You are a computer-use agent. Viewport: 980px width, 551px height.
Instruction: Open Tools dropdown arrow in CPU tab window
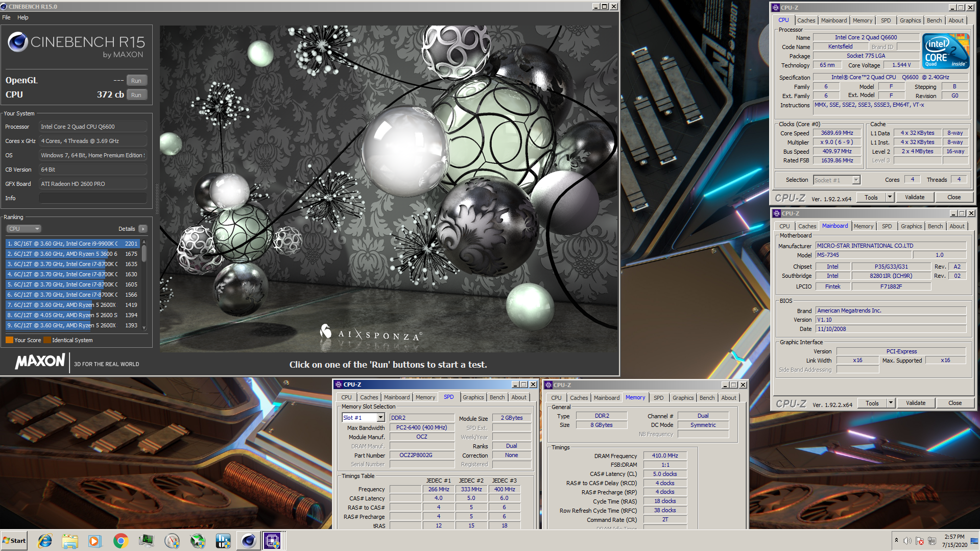point(889,197)
